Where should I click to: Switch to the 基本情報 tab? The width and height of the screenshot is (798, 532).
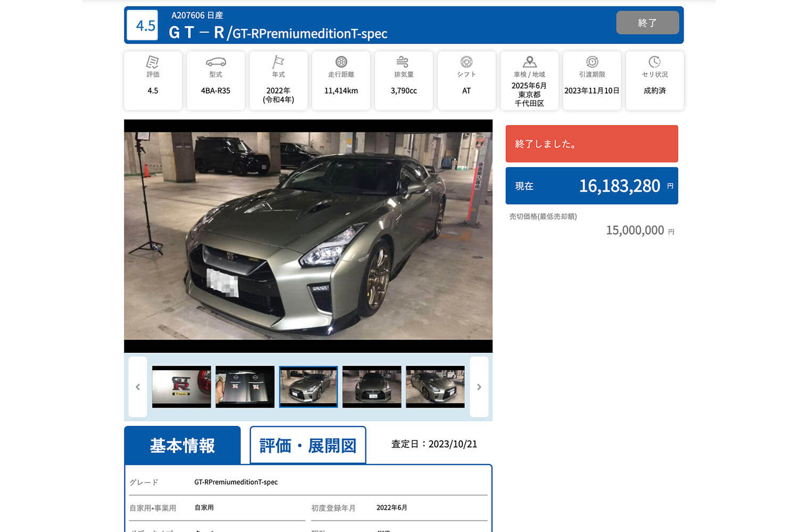[x=182, y=445]
